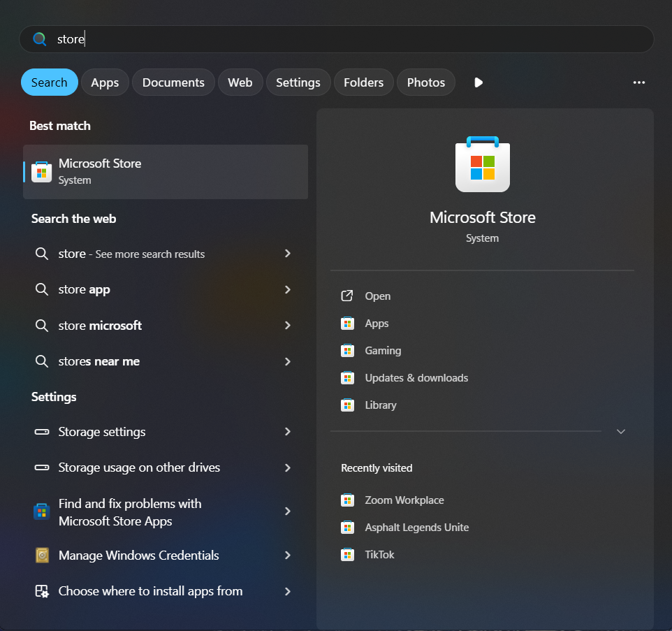Expand the 'store app' suggestion chevron
Screen dimensions: 672x631
point(288,290)
